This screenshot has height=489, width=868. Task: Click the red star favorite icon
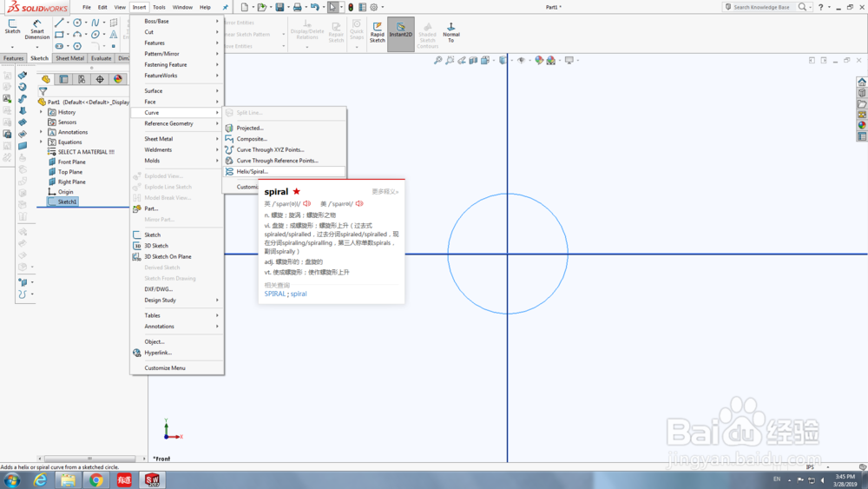pos(297,191)
